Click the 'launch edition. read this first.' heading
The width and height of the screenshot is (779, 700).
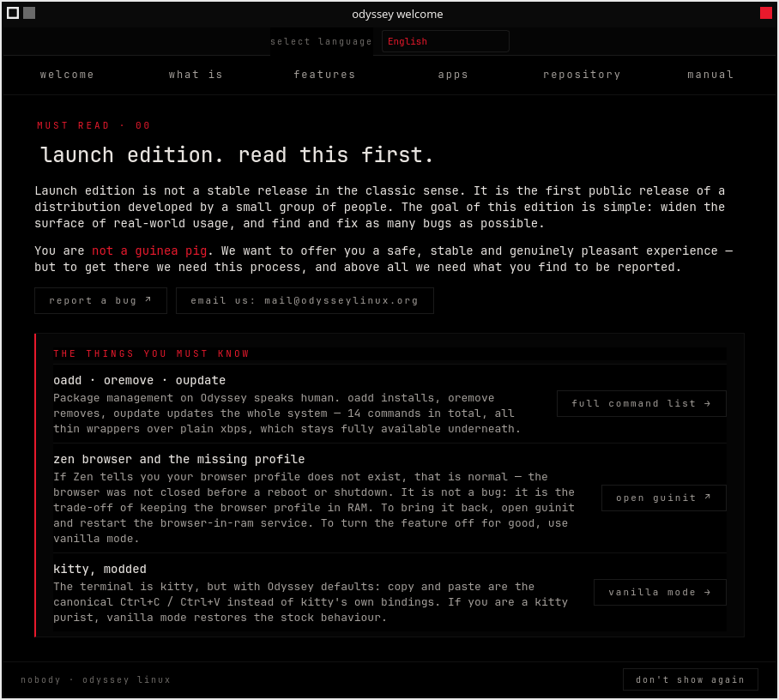pos(237,155)
